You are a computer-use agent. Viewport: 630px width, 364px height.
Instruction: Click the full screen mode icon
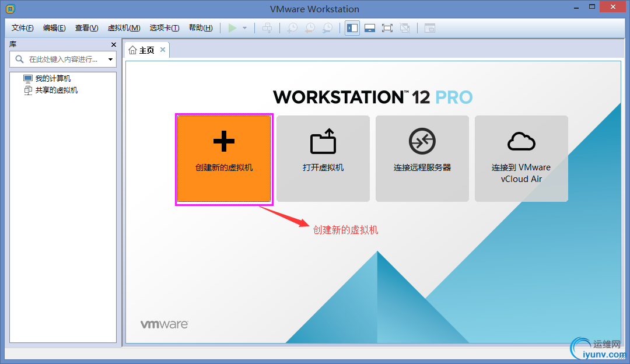387,28
